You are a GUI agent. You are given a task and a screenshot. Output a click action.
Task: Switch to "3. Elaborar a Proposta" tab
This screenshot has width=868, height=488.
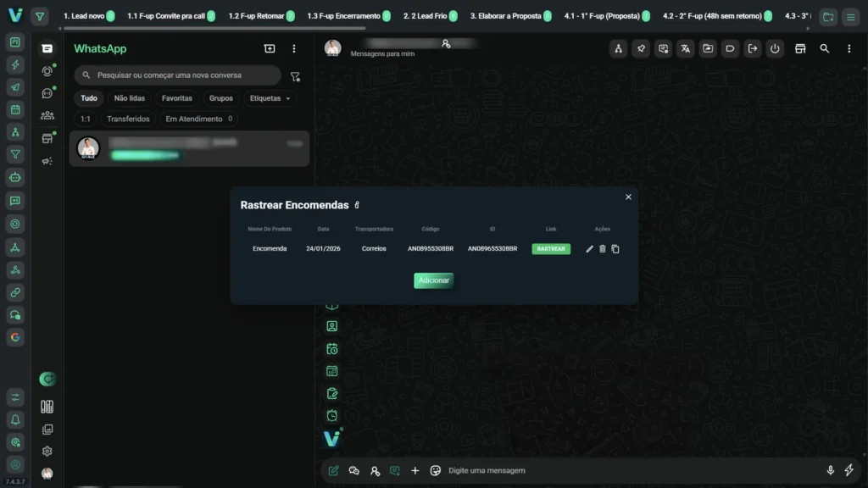click(505, 16)
